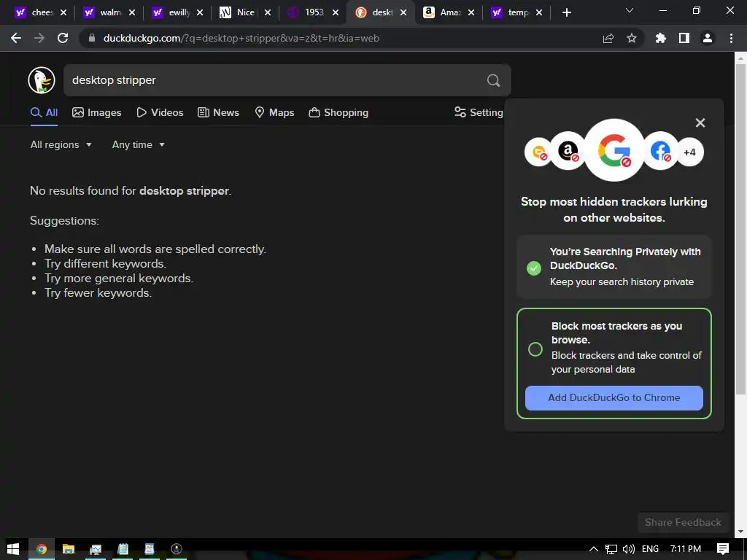The height and width of the screenshot is (560, 747).
Task: Switch to the temp browser tab
Action: point(517,12)
